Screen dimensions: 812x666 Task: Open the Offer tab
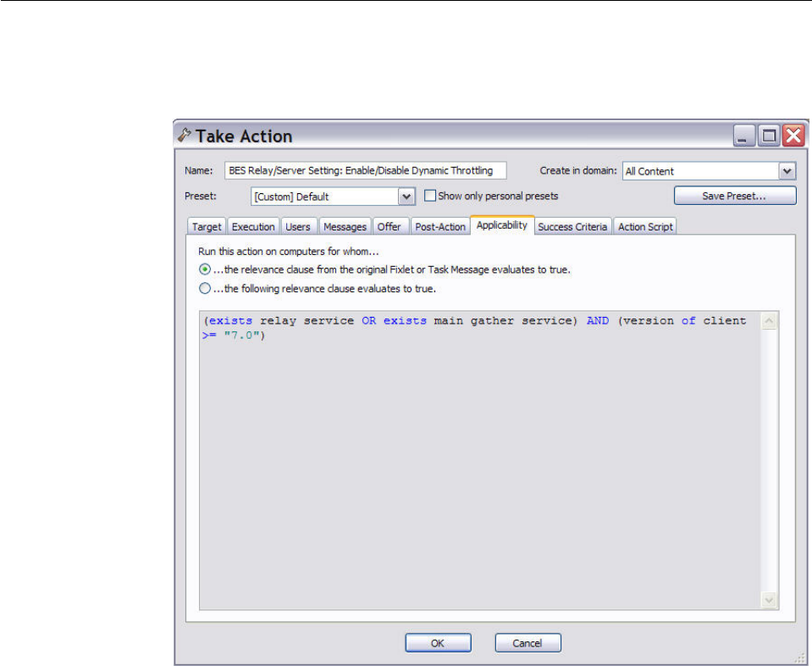[389, 226]
